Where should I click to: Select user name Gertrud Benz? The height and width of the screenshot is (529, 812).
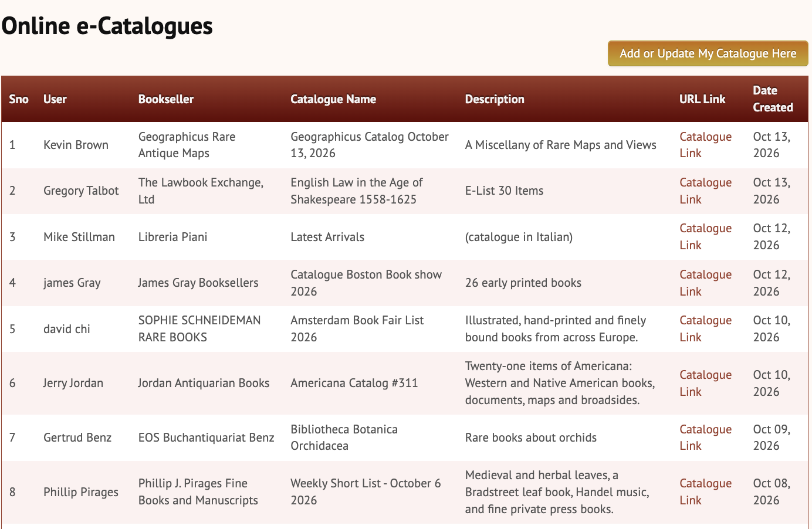(77, 438)
